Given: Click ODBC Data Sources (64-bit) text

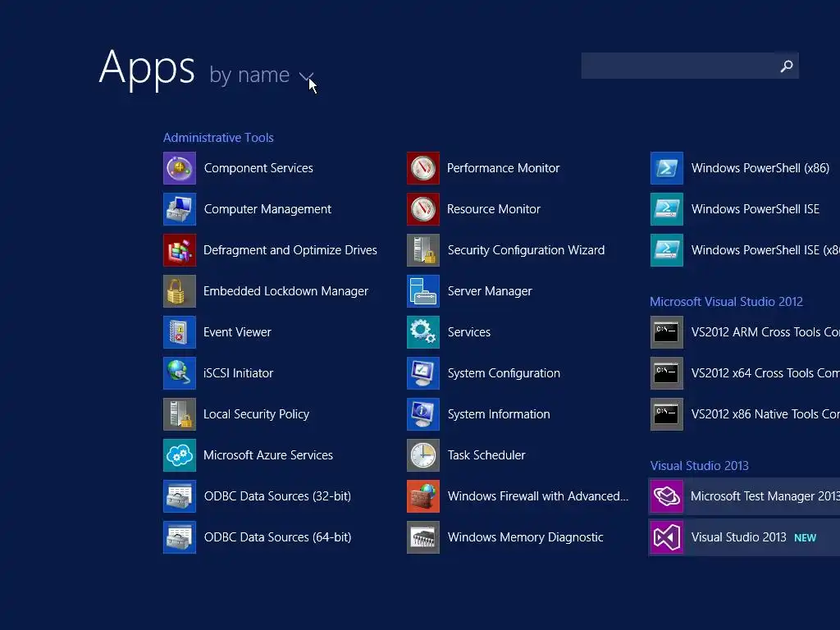Looking at the screenshot, I should [277, 537].
